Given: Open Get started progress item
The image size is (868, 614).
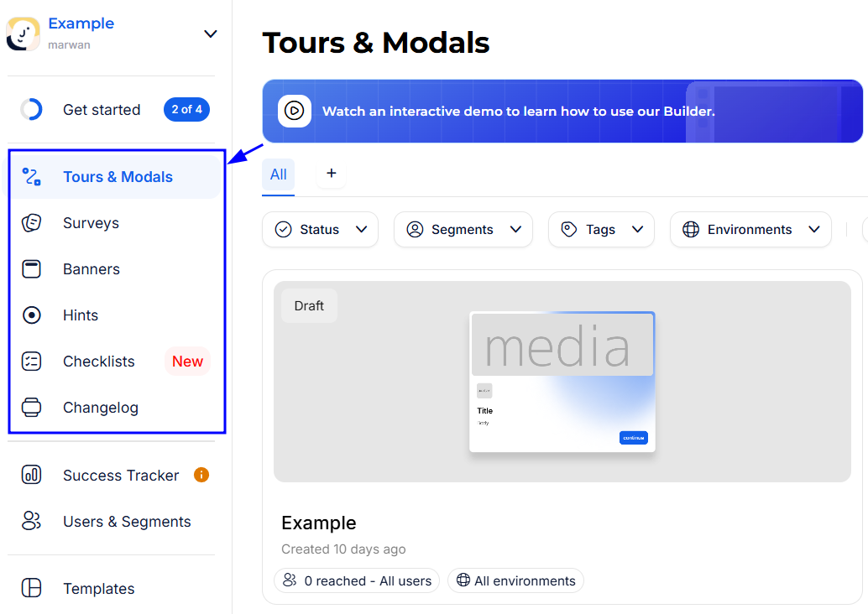Looking at the screenshot, I should [102, 110].
